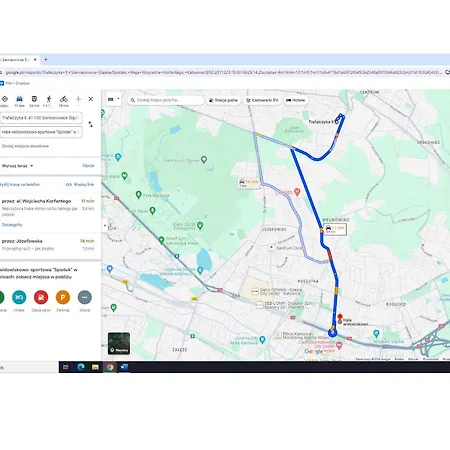This screenshot has height=450, width=450.
Task: Filter by Hotele chip on the map
Action: [x=295, y=100]
